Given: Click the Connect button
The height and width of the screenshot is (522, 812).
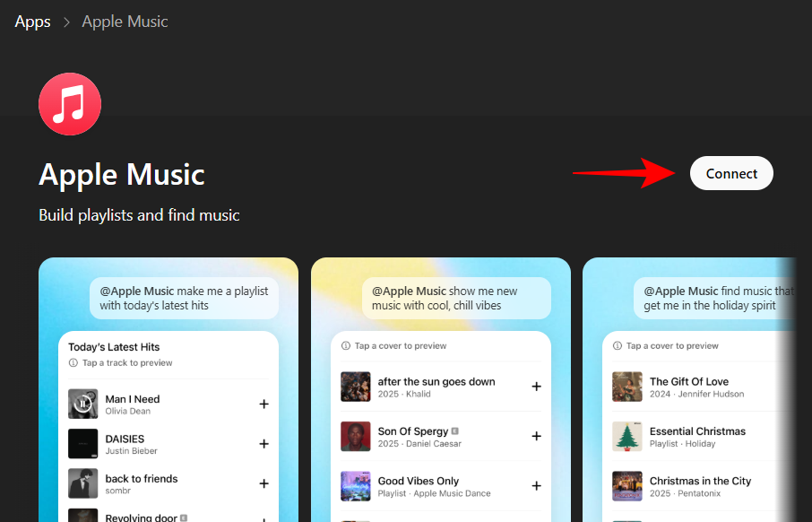Looking at the screenshot, I should tap(731, 174).
